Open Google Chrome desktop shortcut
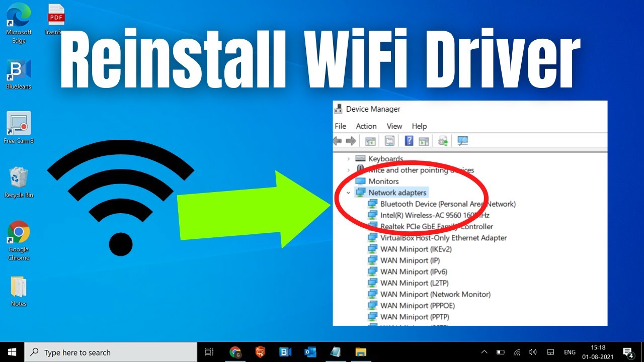Image resolution: width=644 pixels, height=362 pixels. pos(19,240)
